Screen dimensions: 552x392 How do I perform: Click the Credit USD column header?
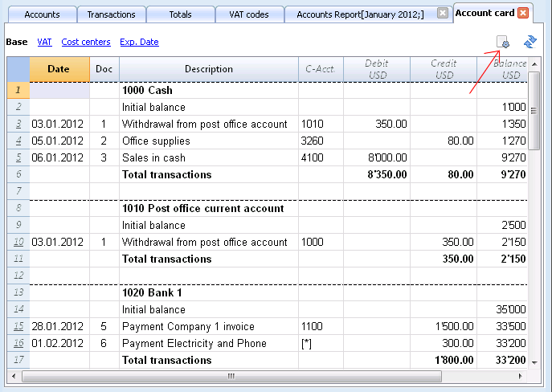coord(444,69)
